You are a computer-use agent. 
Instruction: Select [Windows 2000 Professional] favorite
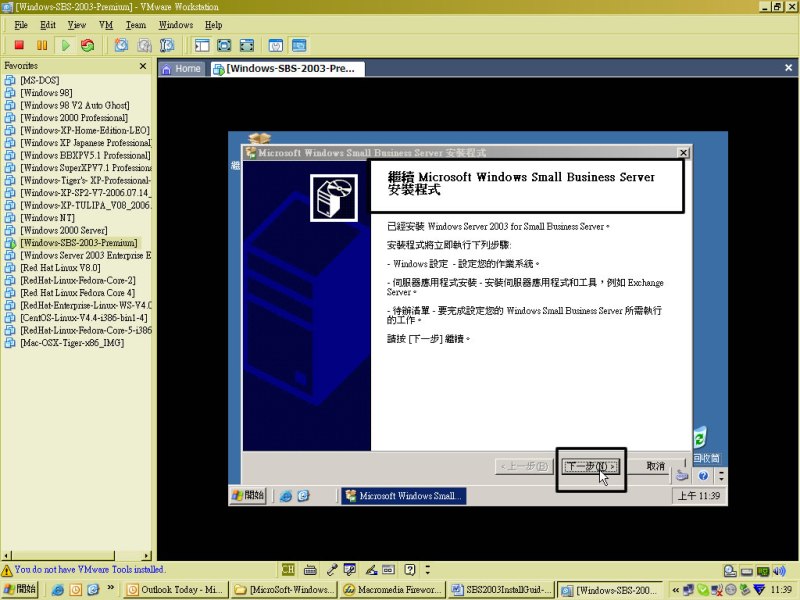pyautogui.click(x=74, y=118)
